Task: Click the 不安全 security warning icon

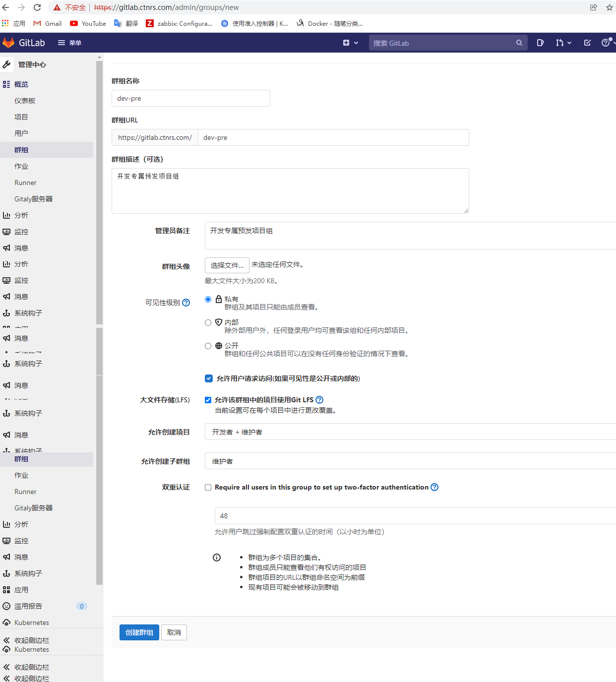Action: click(x=57, y=7)
